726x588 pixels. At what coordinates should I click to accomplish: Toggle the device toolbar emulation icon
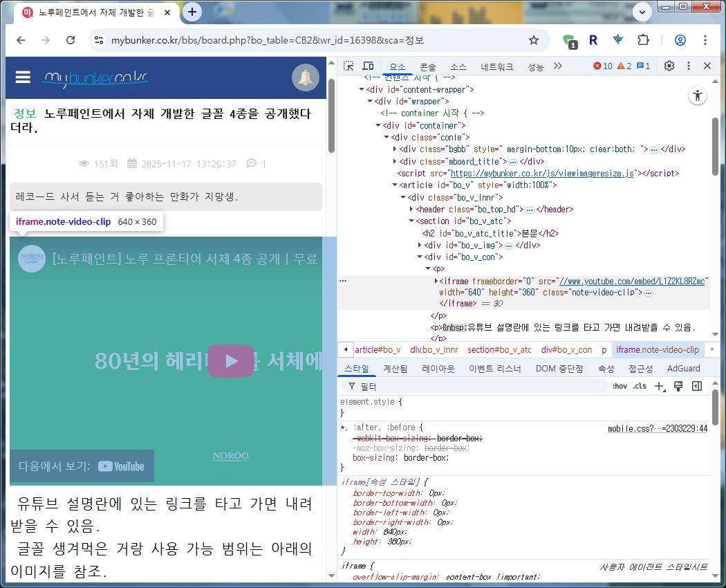coord(369,66)
